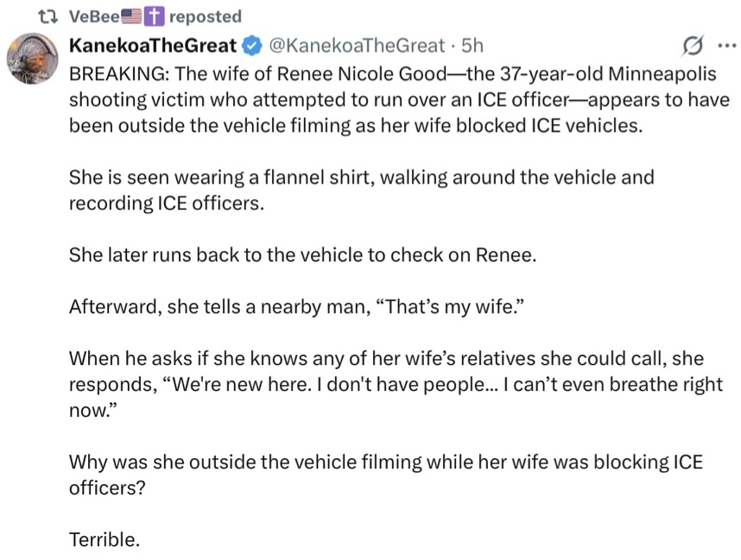
Task: Click the sentence mentioning a flannel shirt
Action: [x=361, y=190]
